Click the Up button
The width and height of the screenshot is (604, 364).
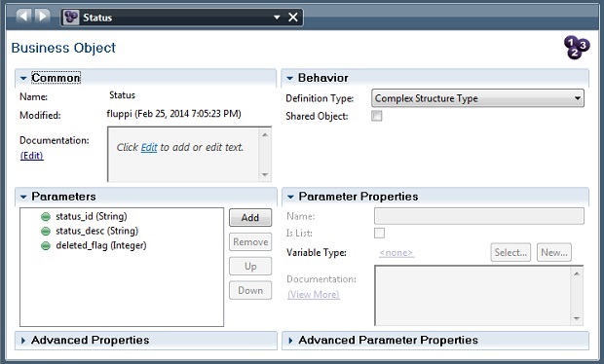[250, 267]
